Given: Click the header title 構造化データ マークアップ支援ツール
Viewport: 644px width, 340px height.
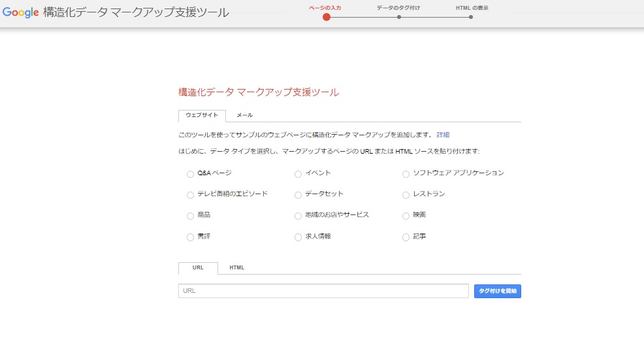Looking at the screenshot, I should 136,12.
